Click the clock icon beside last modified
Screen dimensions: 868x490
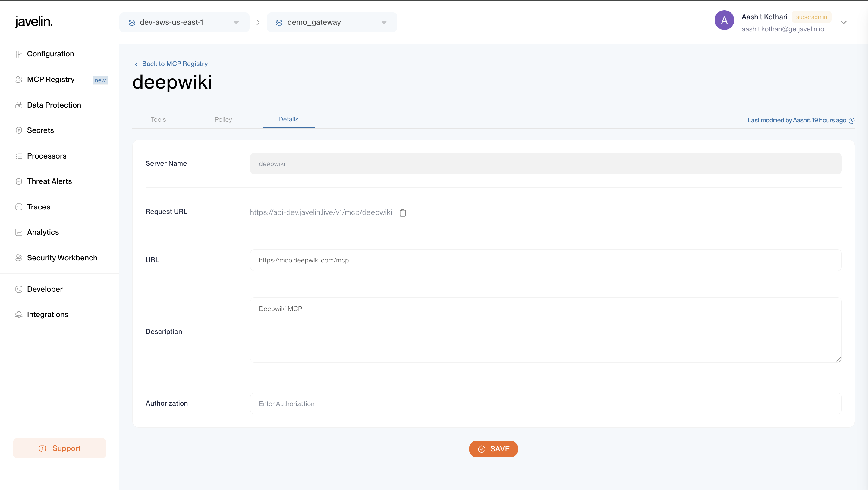pyautogui.click(x=851, y=121)
